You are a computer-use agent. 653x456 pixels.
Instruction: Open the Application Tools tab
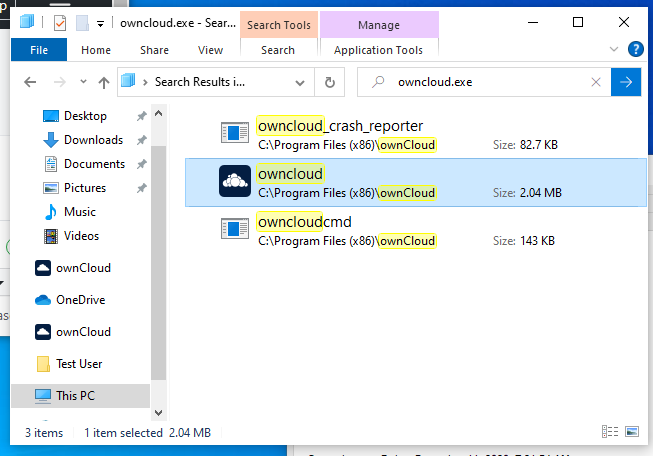click(378, 50)
